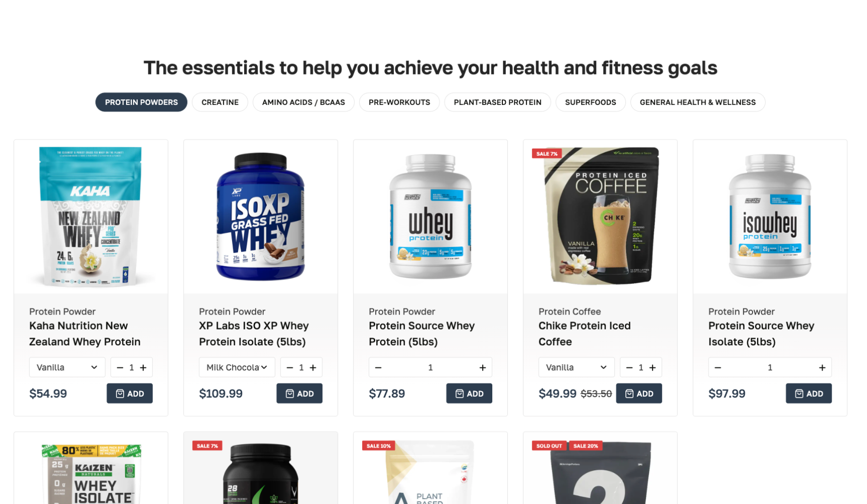The image size is (867, 504).
Task: Click plus icon for Protein Source Whey Protein
Action: tap(482, 368)
